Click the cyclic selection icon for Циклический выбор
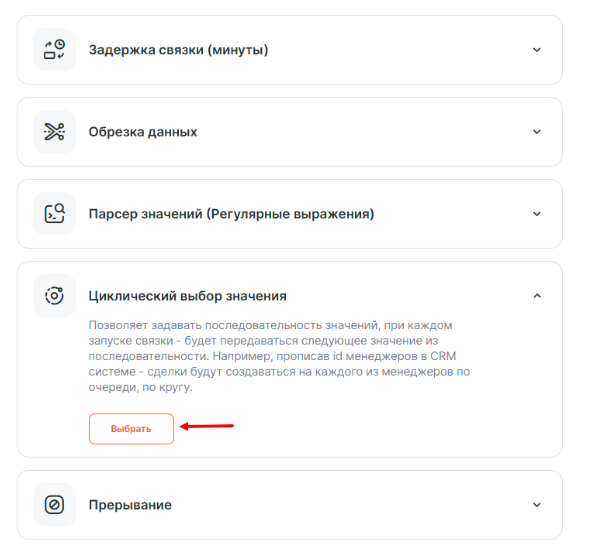 pyautogui.click(x=54, y=296)
